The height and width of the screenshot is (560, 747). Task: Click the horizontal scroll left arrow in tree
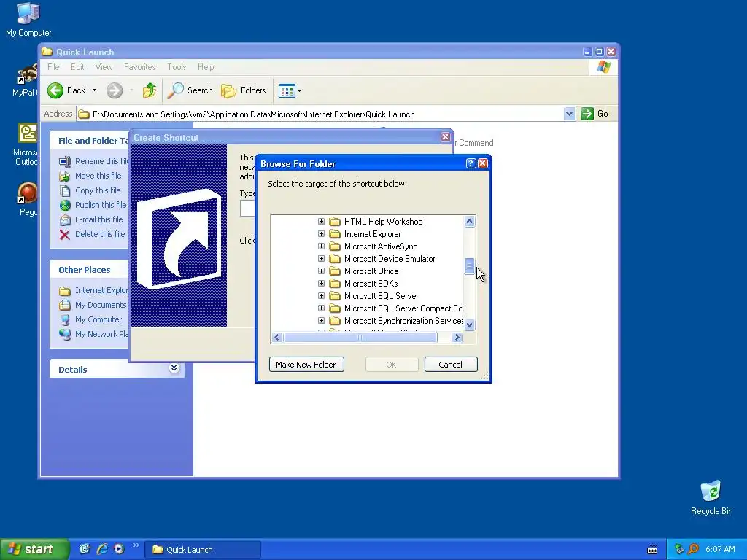277,337
